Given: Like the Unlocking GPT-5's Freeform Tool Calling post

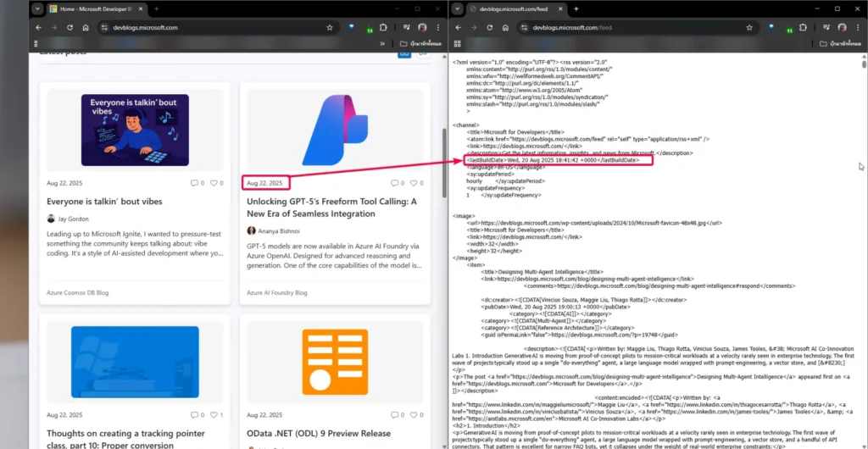Looking at the screenshot, I should [x=414, y=183].
